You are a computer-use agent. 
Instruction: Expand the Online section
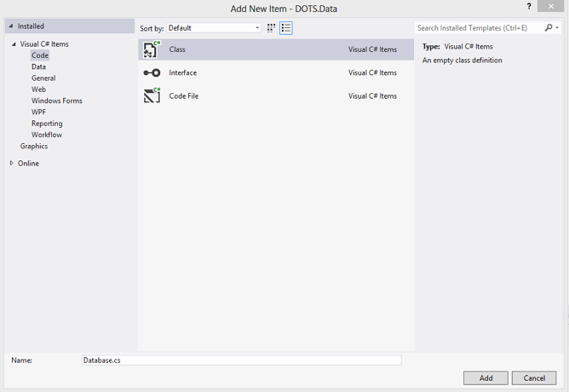pos(12,164)
